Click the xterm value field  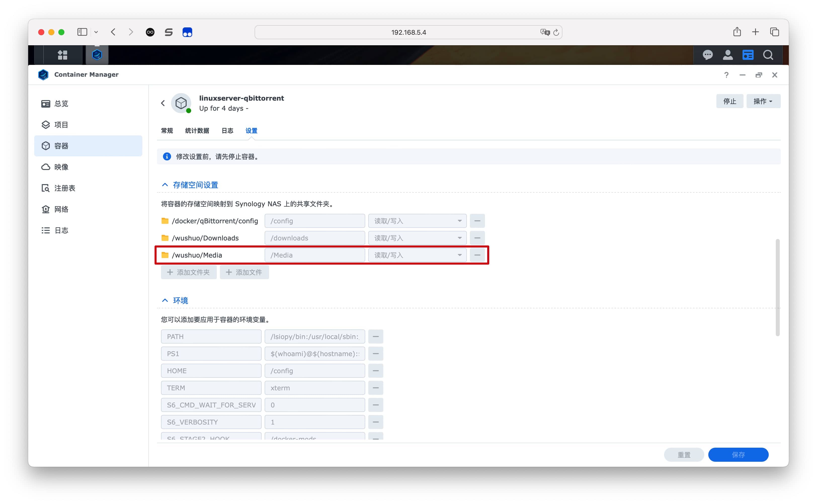tap(315, 388)
